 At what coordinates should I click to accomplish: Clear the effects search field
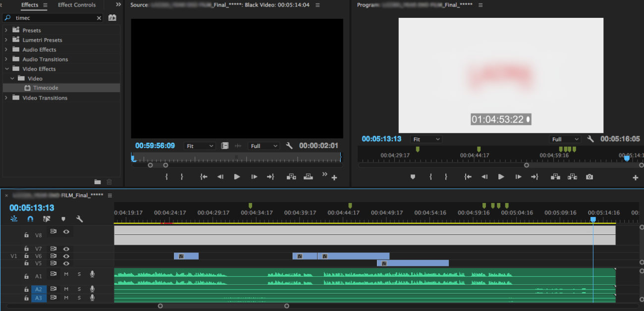(x=99, y=18)
